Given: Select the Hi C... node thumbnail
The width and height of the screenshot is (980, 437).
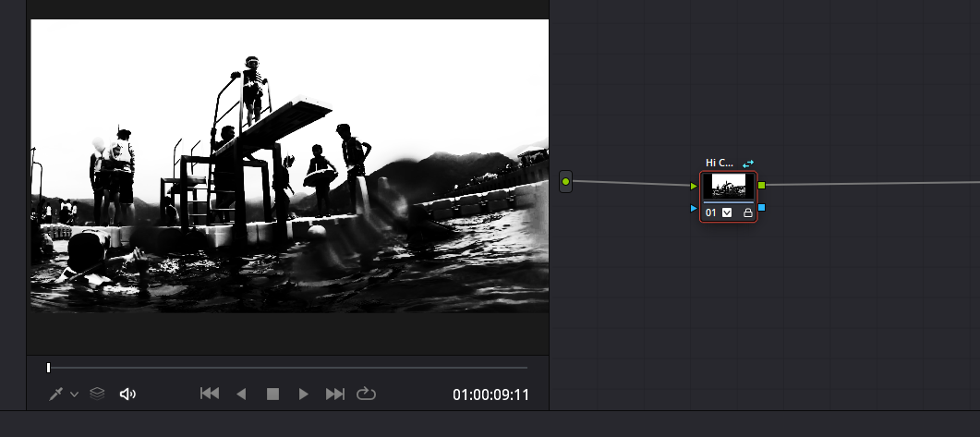Looking at the screenshot, I should pyautogui.click(x=728, y=187).
